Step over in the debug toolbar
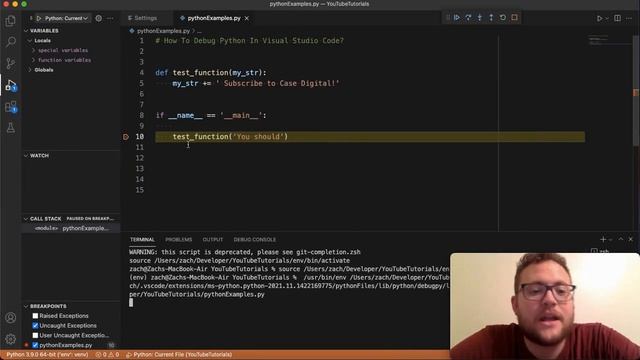Screen dimensions: 640x360 point(468,18)
